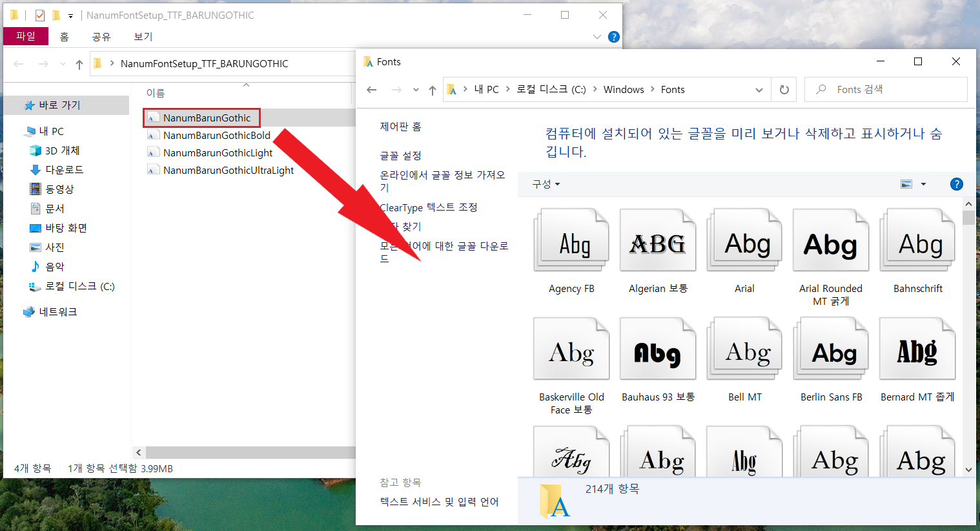Go back in NanumFontSetup window

[x=19, y=64]
